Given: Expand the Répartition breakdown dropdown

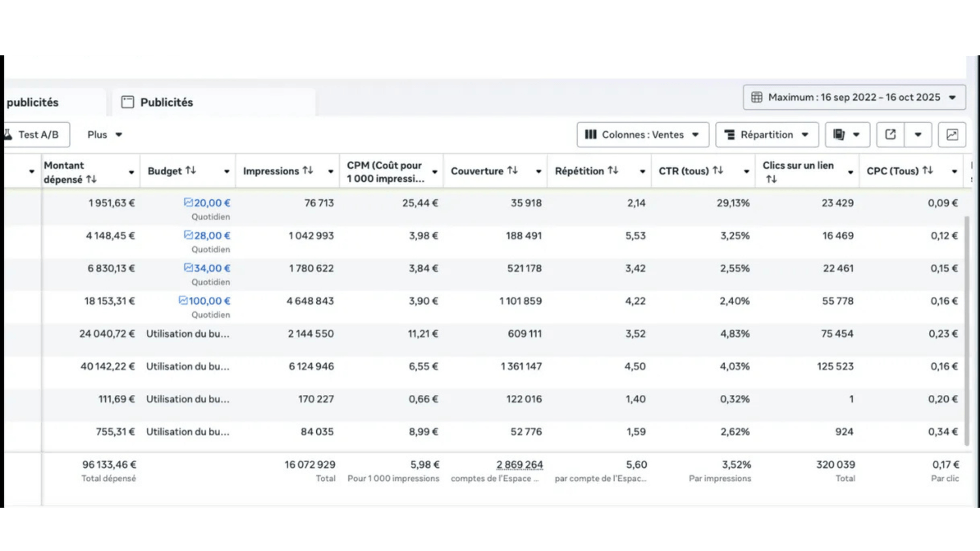Looking at the screenshot, I should pyautogui.click(x=766, y=134).
